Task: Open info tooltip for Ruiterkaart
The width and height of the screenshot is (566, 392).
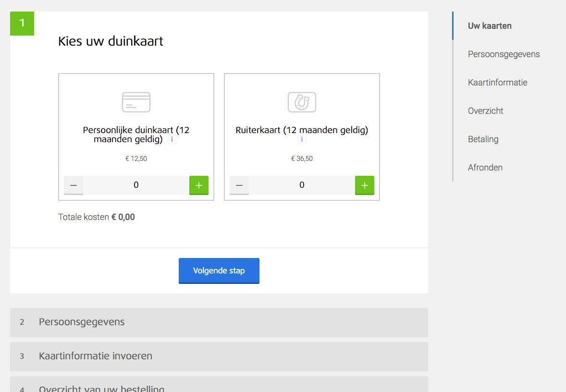Action: (302, 140)
